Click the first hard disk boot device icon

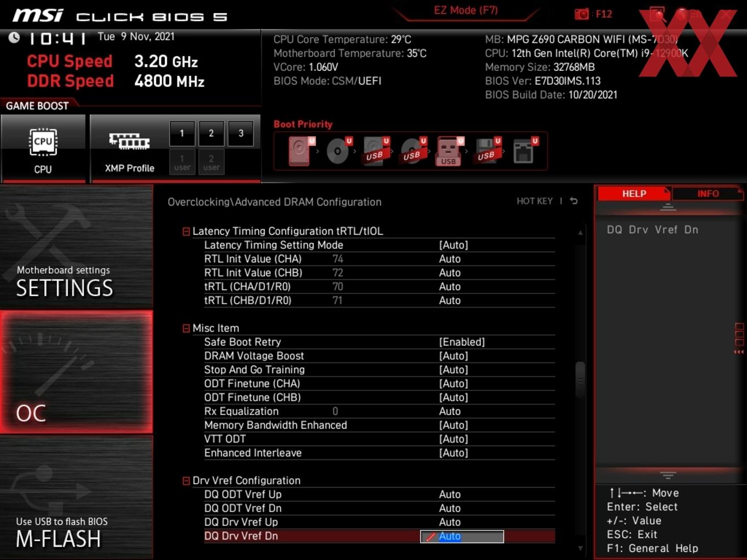click(x=302, y=151)
